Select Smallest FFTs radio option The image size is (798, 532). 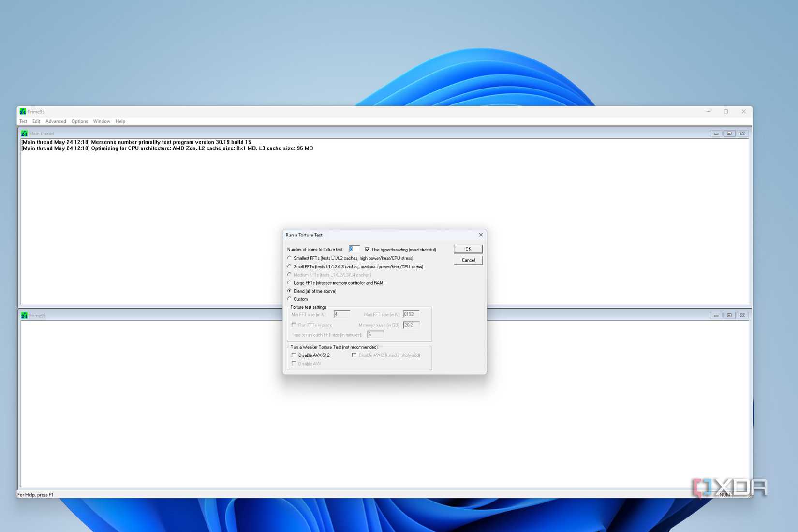click(x=290, y=258)
